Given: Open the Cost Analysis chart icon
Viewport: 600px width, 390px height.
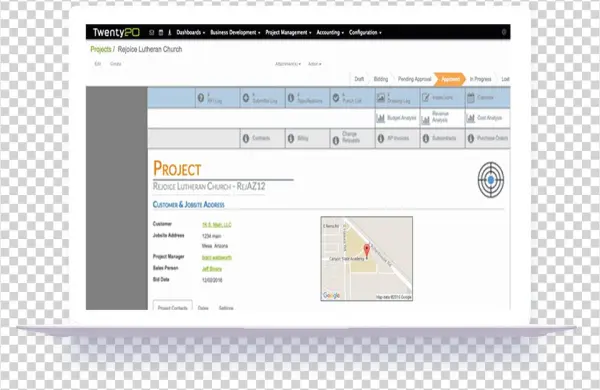Looking at the screenshot, I should [471, 118].
